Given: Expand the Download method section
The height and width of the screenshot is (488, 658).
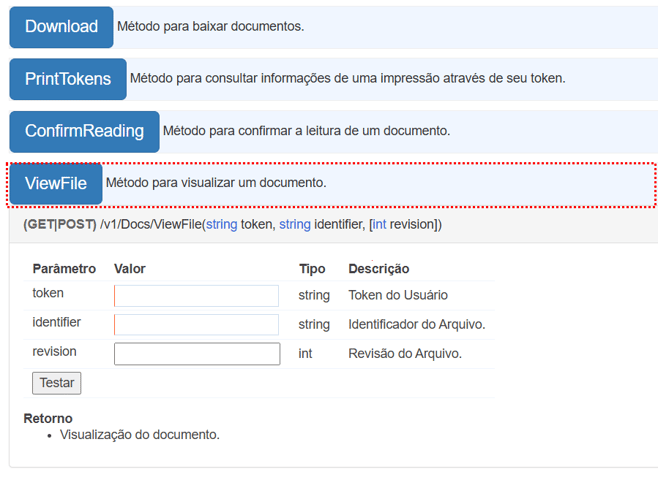Looking at the screenshot, I should 61,27.
